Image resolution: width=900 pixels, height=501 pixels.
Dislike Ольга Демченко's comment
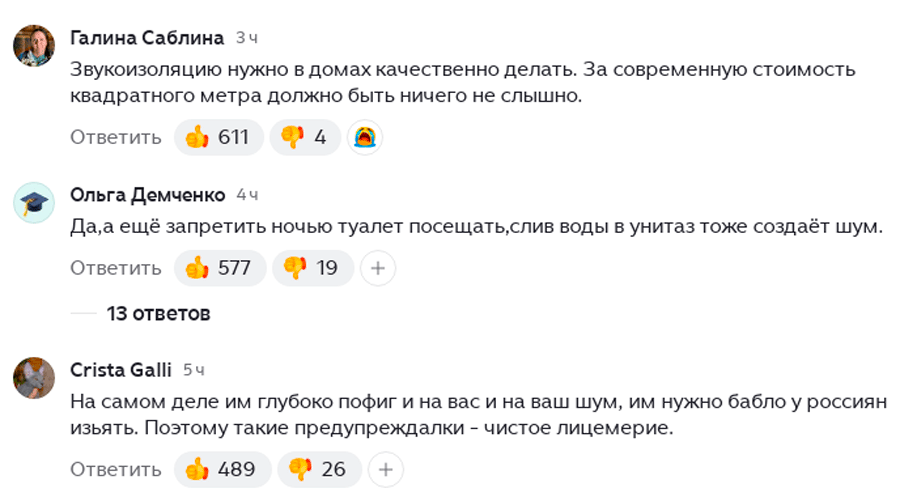pos(310,268)
